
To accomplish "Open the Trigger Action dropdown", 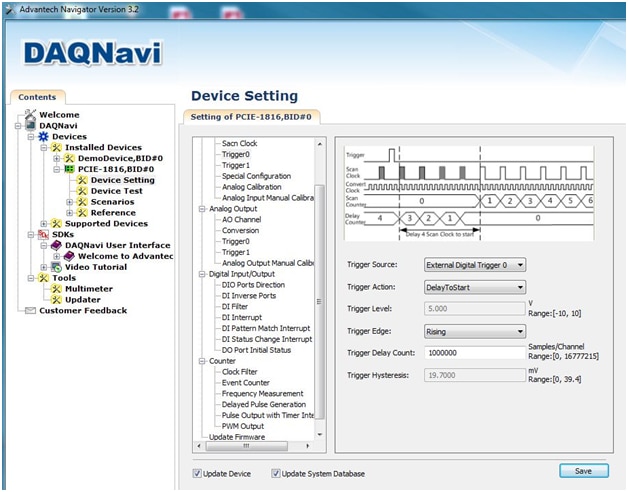I will (x=475, y=287).
